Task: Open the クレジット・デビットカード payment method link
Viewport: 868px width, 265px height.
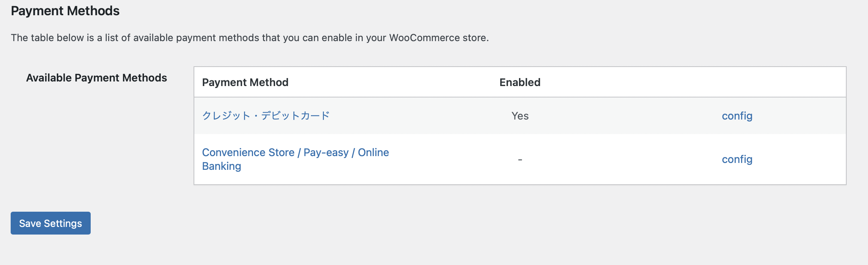Action: pyautogui.click(x=266, y=116)
